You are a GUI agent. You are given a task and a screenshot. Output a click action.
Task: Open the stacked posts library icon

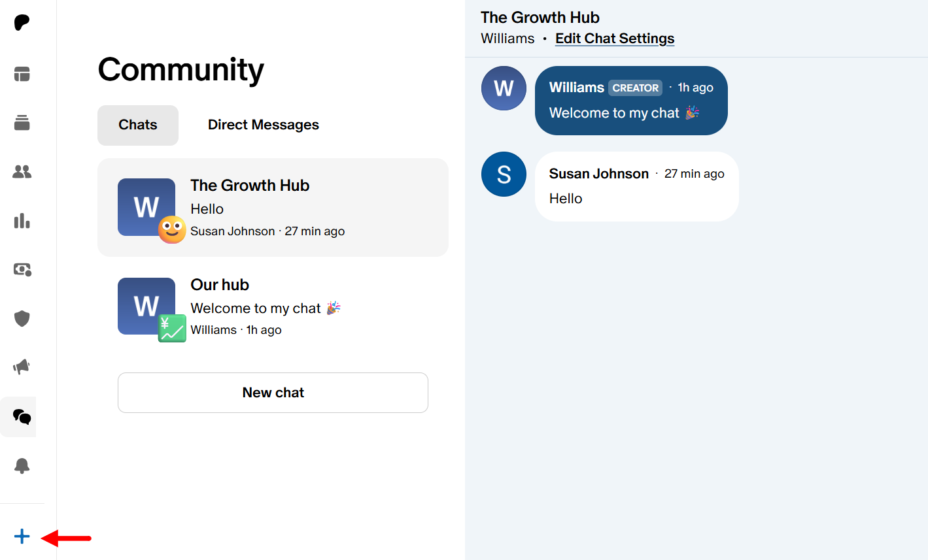[22, 122]
